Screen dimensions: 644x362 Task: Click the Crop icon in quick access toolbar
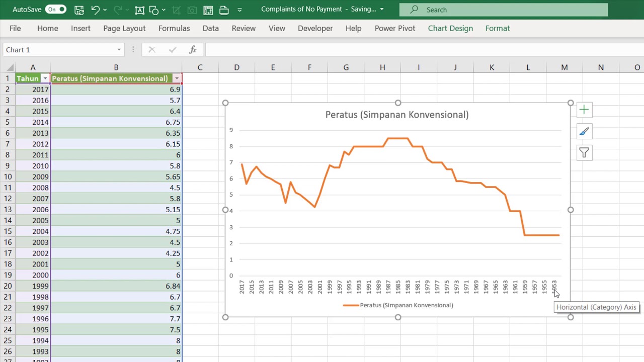[177, 10]
